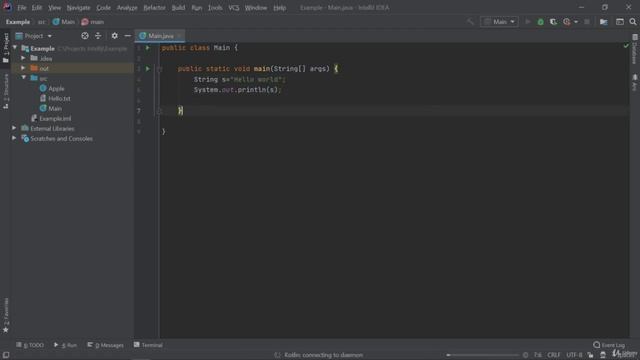The image size is (640, 360).
Task: Open Project panel settings gear
Action: click(x=115, y=36)
